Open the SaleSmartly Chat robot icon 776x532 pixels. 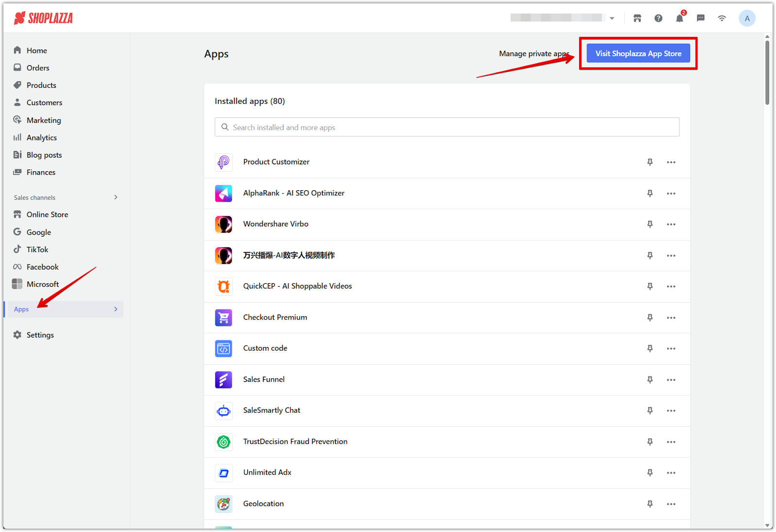click(x=224, y=411)
